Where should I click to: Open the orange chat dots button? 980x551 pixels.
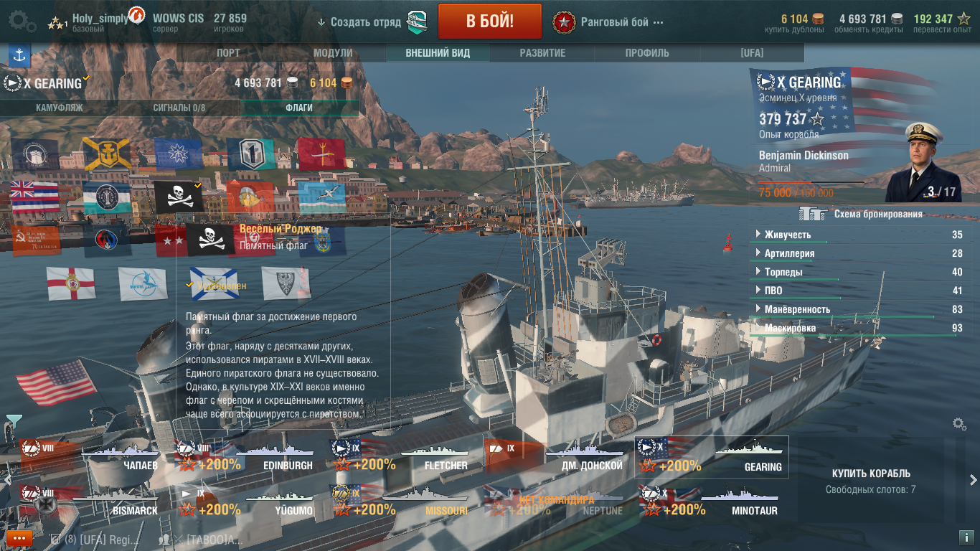click(19, 537)
